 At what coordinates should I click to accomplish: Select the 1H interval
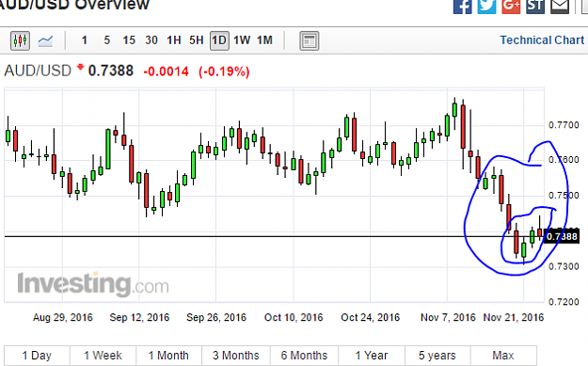(x=174, y=40)
